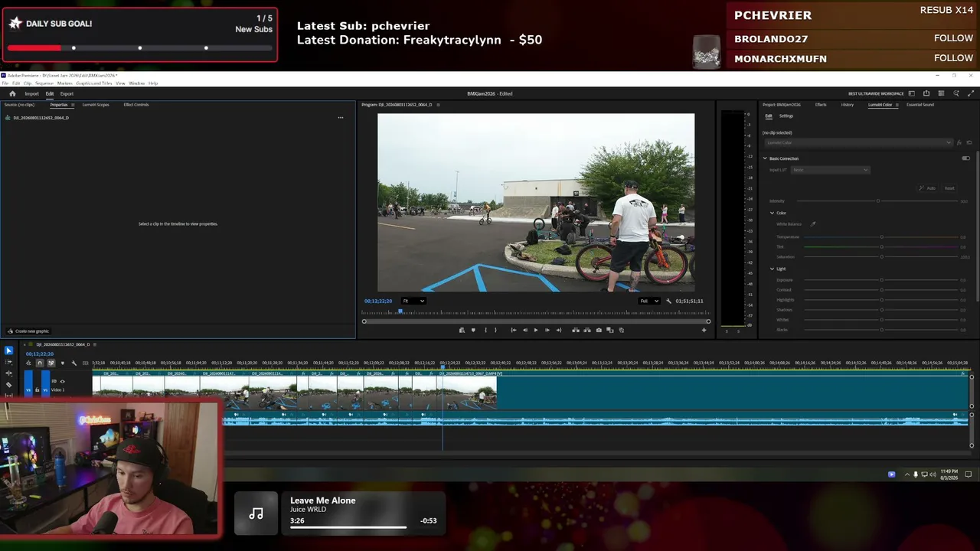The image size is (980, 551).
Task: Toggle the Basic Correction enable switch
Action: click(965, 158)
